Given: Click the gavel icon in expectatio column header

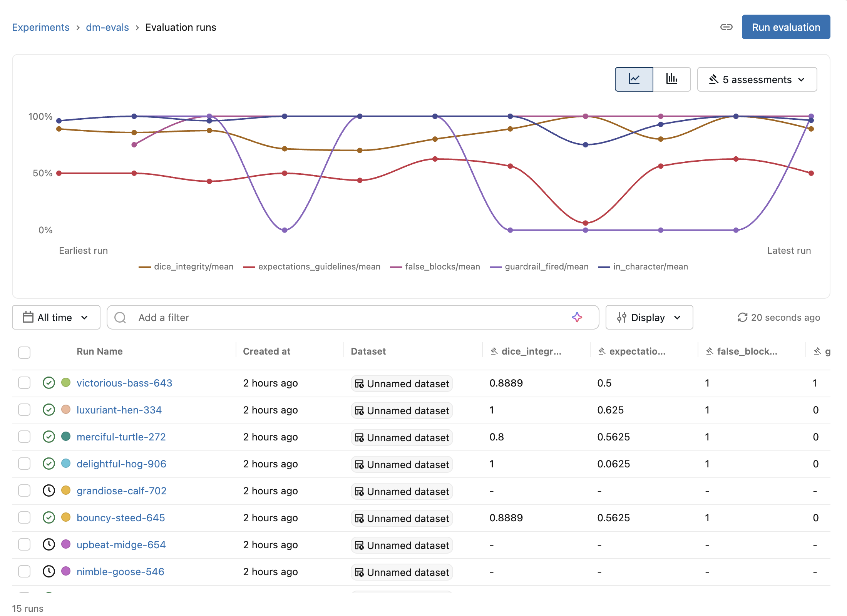Looking at the screenshot, I should [602, 351].
